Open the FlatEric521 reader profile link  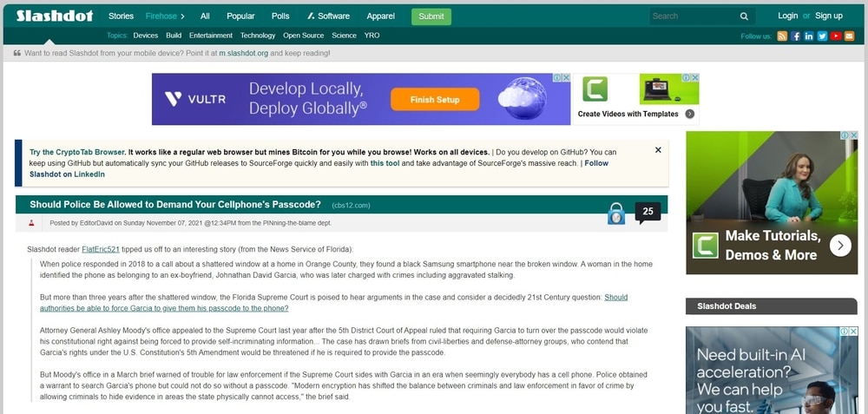101,250
